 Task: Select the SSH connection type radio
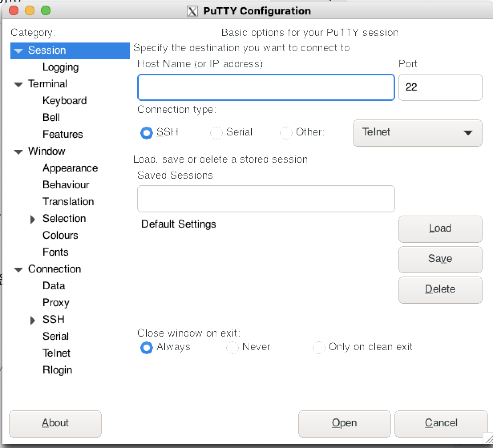146,133
